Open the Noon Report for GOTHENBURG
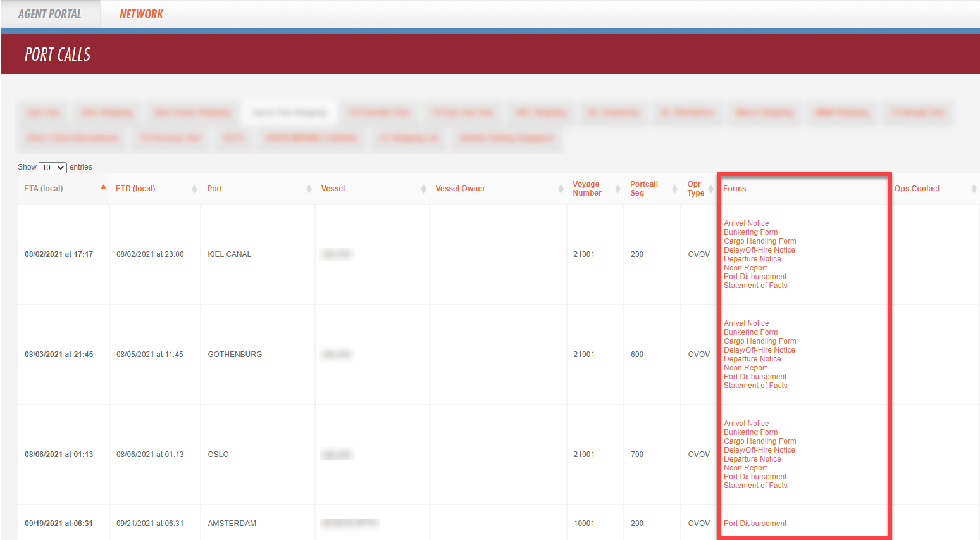 point(745,367)
